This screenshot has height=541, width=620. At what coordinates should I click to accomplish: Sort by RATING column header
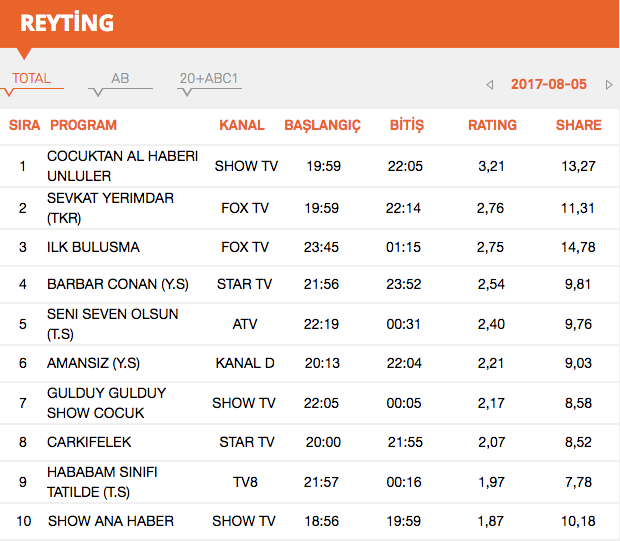click(x=492, y=125)
